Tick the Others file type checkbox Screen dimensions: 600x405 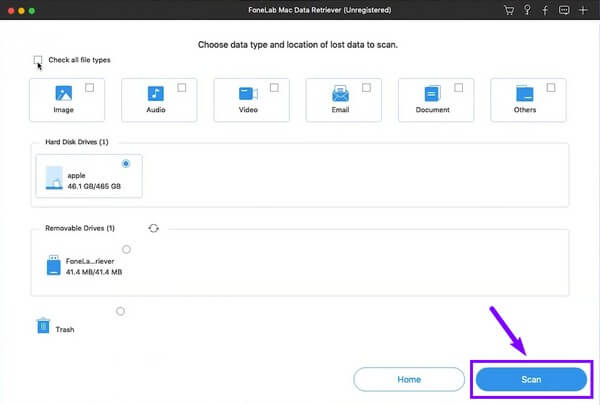click(551, 88)
